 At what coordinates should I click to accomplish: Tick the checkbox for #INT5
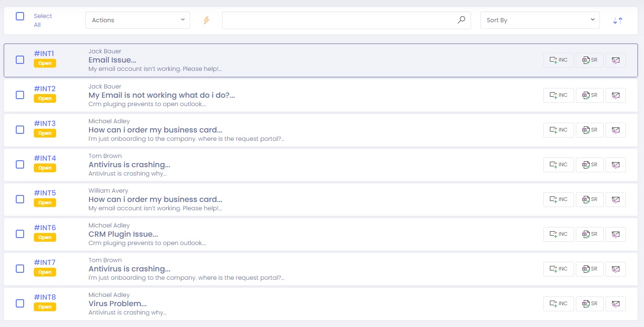click(20, 199)
